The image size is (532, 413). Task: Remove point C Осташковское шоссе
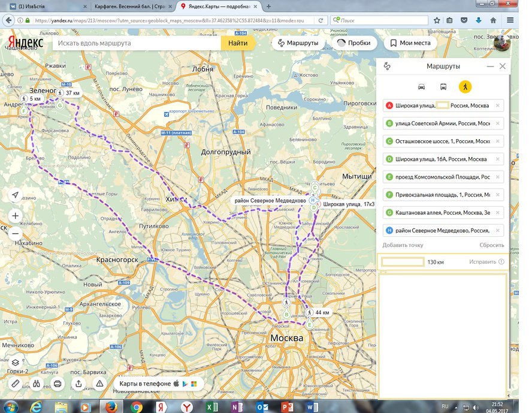[x=498, y=141]
